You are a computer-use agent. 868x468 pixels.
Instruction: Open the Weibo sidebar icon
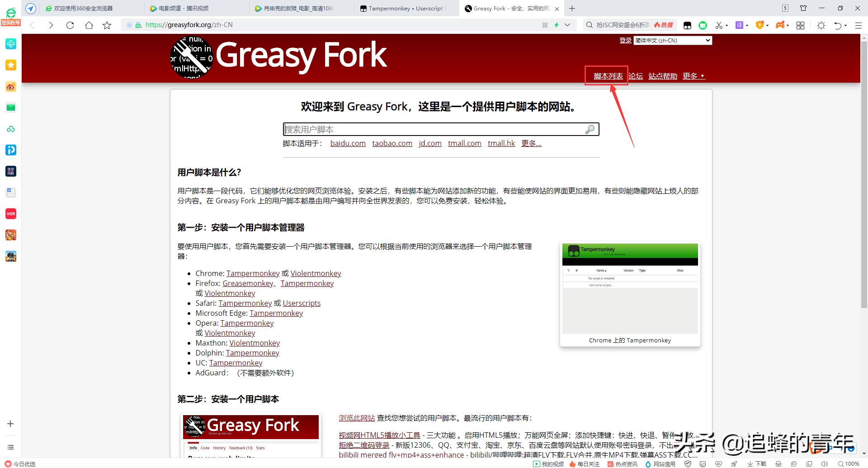point(11,86)
